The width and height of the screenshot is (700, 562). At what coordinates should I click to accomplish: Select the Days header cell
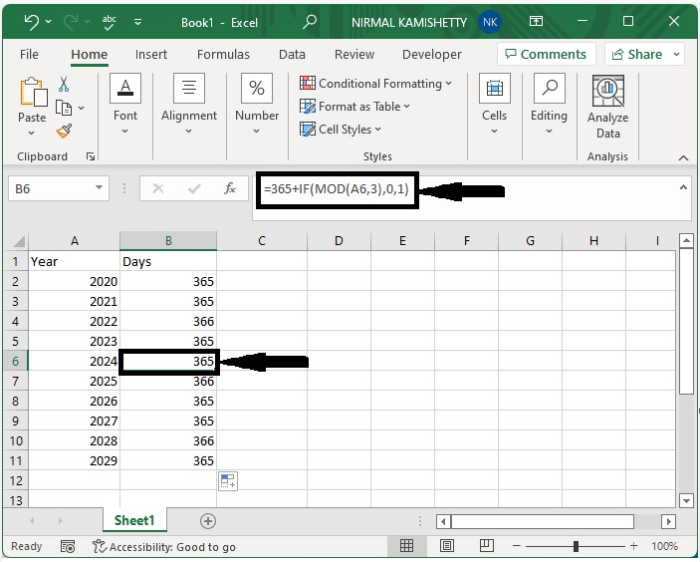168,262
